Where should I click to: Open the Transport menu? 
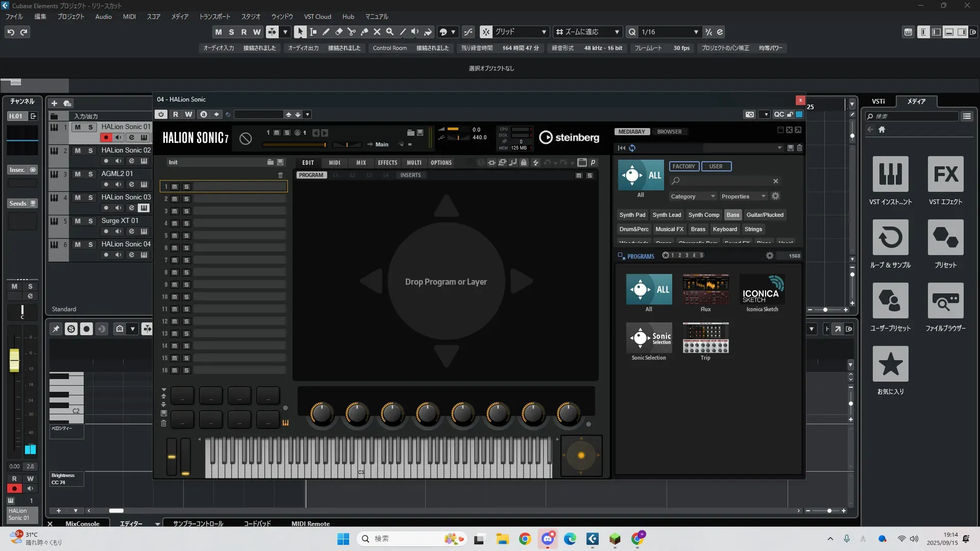214,16
